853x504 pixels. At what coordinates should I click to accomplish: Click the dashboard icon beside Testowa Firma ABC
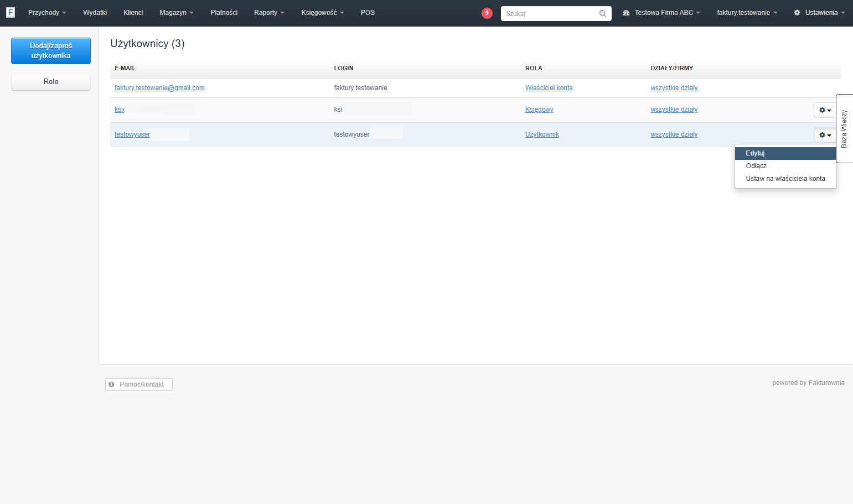tap(626, 13)
